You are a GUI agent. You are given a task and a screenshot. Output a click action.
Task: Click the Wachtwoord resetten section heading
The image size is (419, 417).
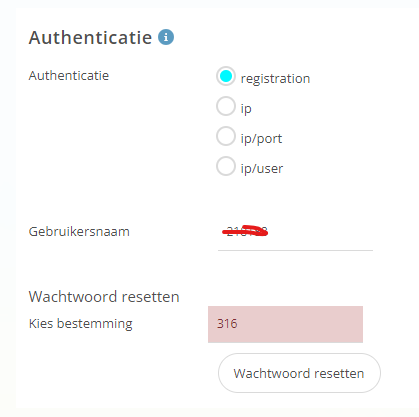(104, 296)
